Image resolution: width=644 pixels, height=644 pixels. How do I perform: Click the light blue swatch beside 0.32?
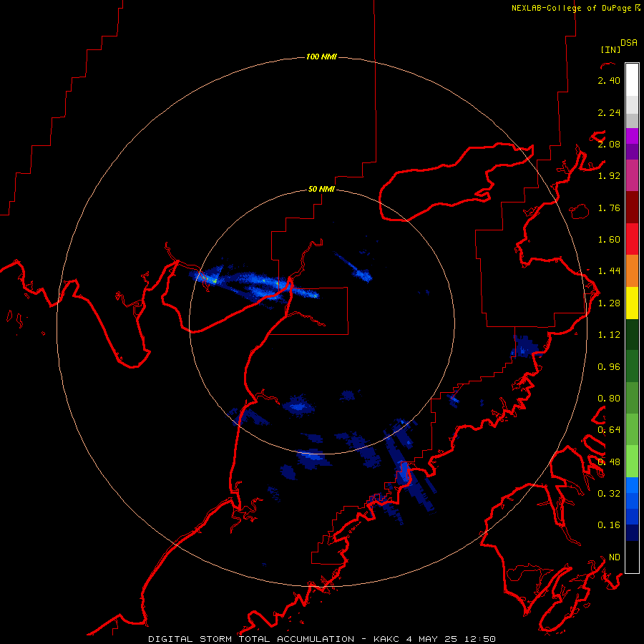tap(632, 485)
